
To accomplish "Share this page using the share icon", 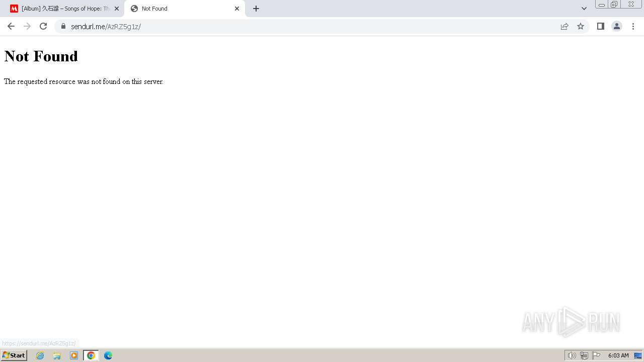I will 565,26.
